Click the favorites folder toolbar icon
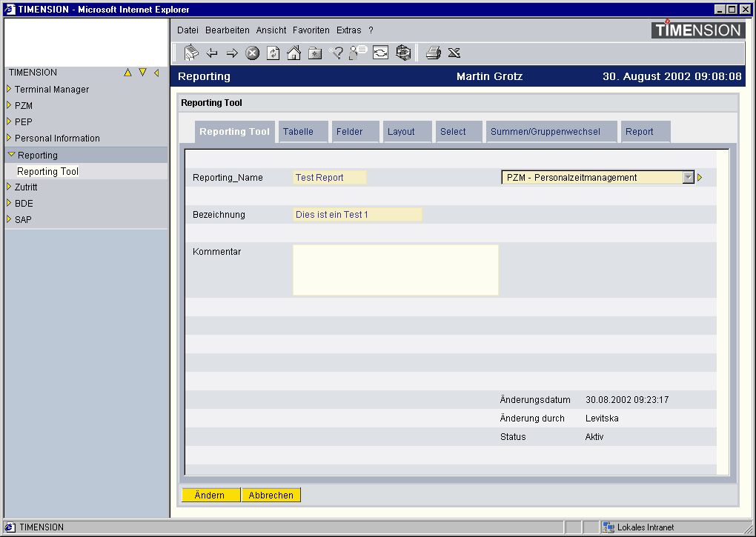This screenshot has width=756, height=537. [x=315, y=53]
